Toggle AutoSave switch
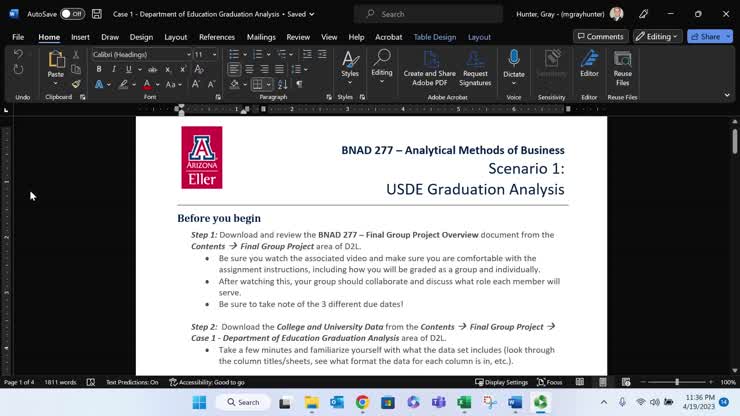The image size is (740, 416). 72,14
